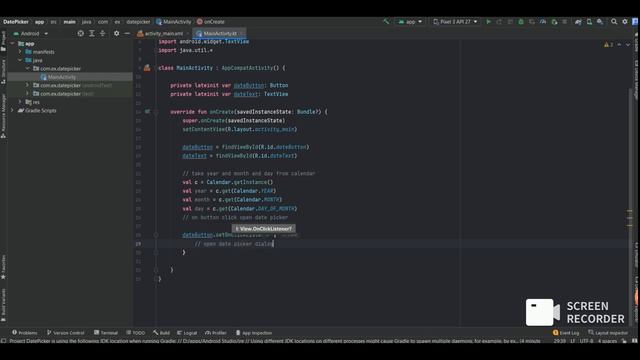Click the Make Project hammer icon
The width and height of the screenshot is (640, 360).
click(x=386, y=22)
